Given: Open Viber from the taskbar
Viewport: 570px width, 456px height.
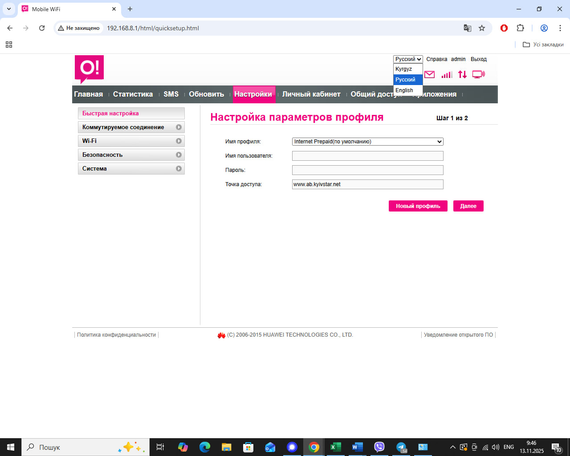Looking at the screenshot, I should (x=379, y=447).
